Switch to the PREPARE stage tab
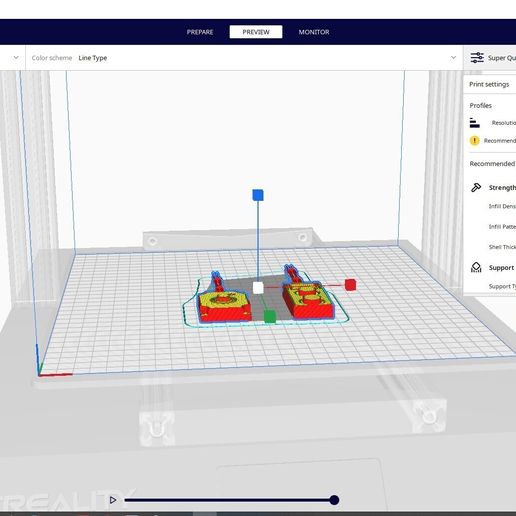 coord(200,32)
